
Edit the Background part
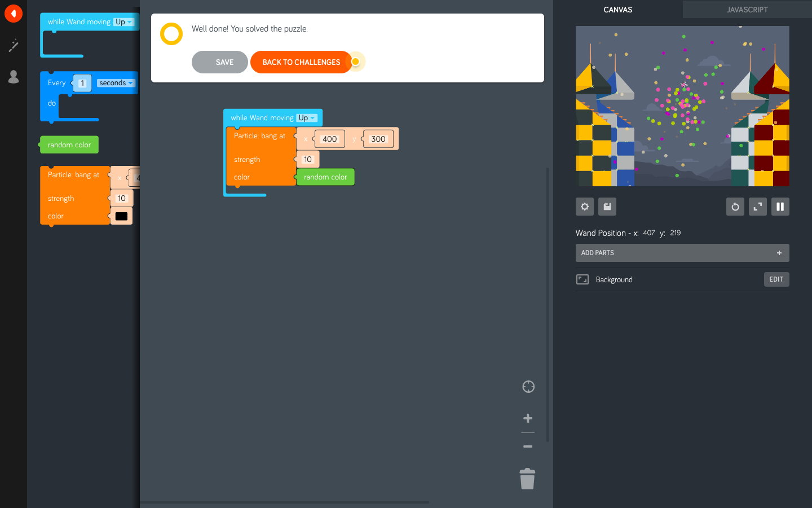tap(776, 279)
